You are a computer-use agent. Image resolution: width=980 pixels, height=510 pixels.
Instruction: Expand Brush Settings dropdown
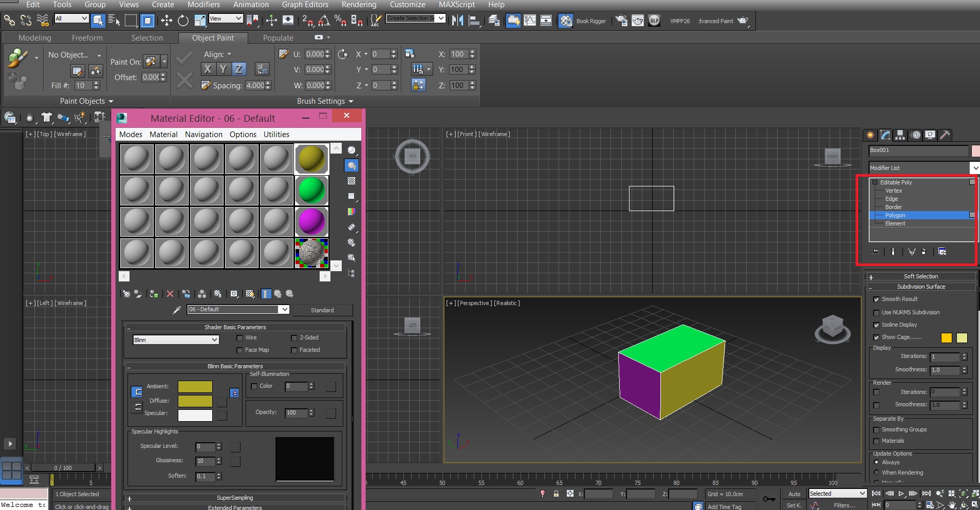pos(325,101)
